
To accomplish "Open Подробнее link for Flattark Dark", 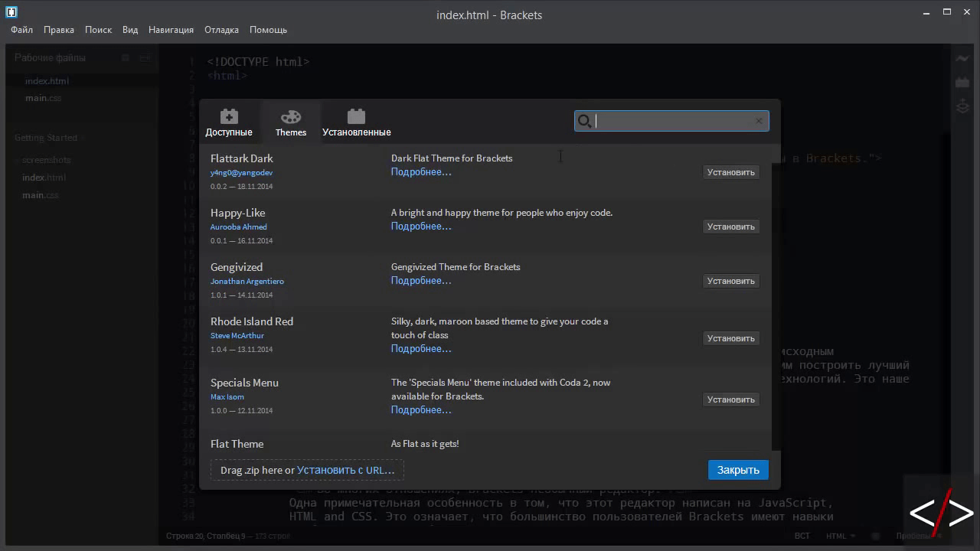I will click(x=421, y=172).
